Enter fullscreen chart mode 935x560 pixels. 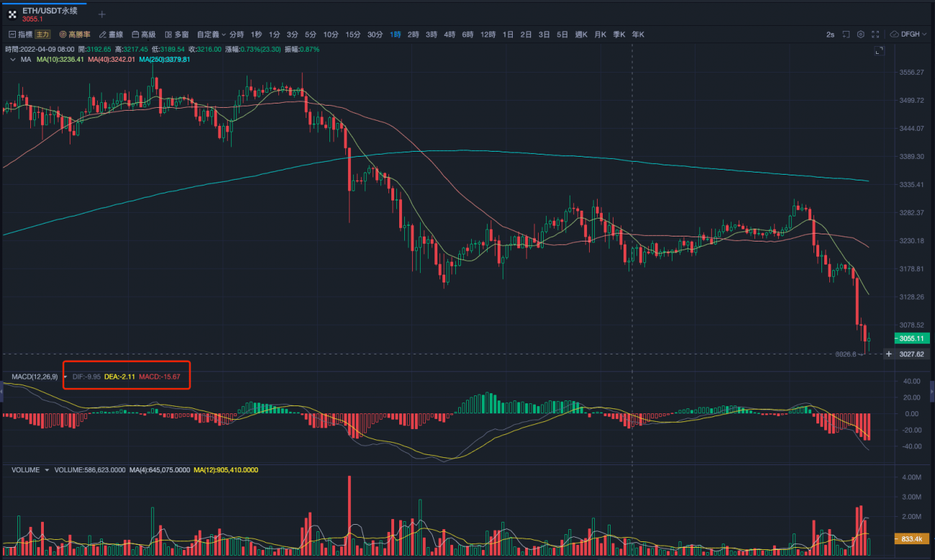click(x=876, y=34)
